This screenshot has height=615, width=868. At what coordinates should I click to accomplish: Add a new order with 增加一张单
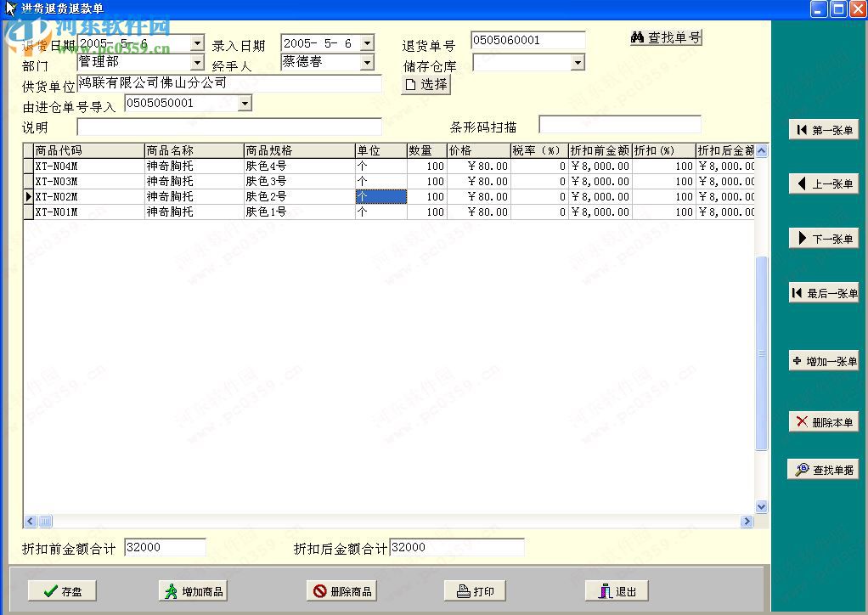824,361
